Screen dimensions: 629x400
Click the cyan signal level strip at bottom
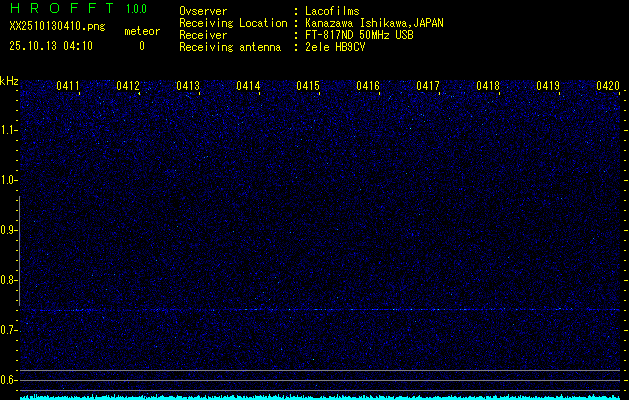[x=320, y=396]
